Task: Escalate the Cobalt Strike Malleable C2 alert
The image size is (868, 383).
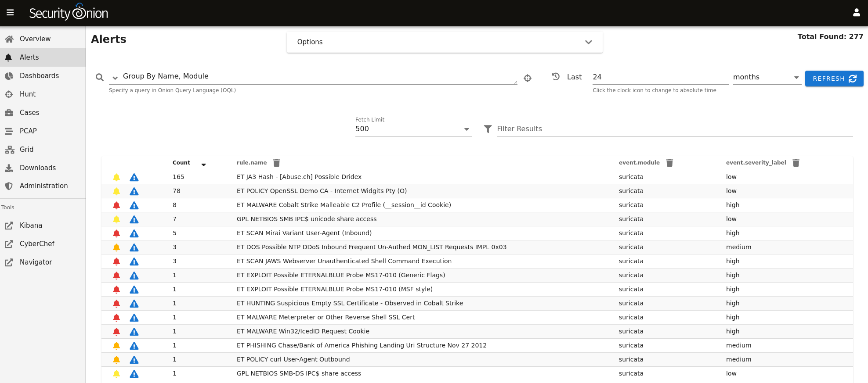Action: [134, 205]
